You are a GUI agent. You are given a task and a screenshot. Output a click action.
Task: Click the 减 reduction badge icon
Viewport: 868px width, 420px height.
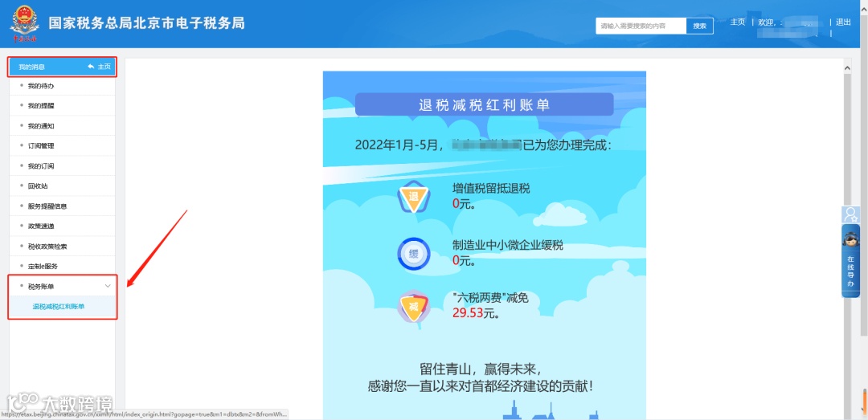point(414,307)
